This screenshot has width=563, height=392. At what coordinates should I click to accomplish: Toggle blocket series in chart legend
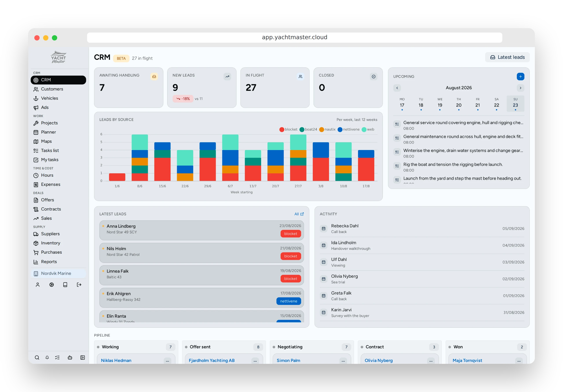click(288, 130)
